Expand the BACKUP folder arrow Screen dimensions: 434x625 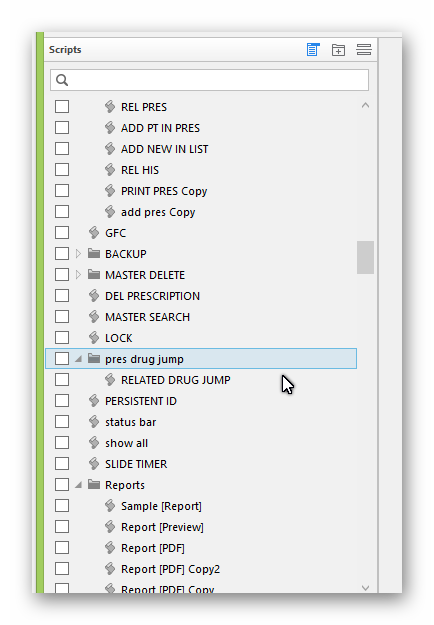tap(78, 254)
